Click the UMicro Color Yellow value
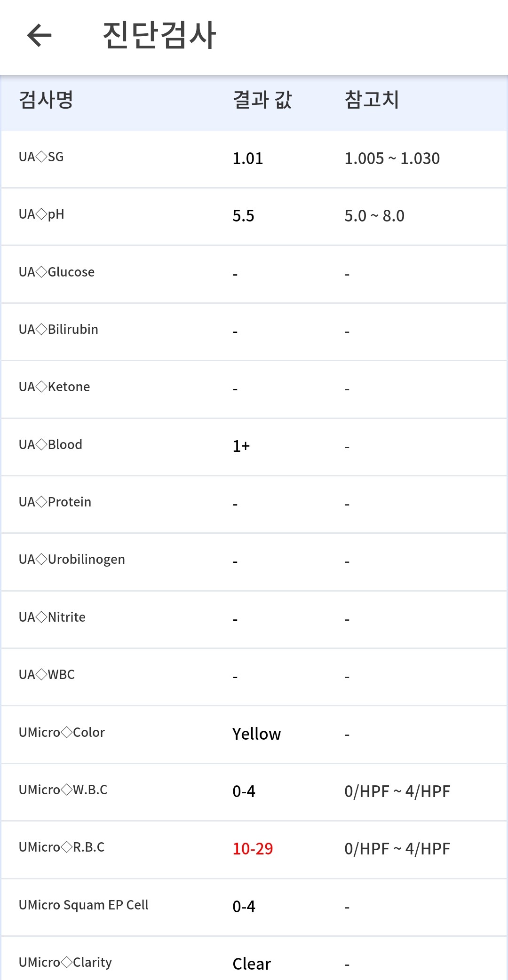508x980 pixels. (x=257, y=734)
